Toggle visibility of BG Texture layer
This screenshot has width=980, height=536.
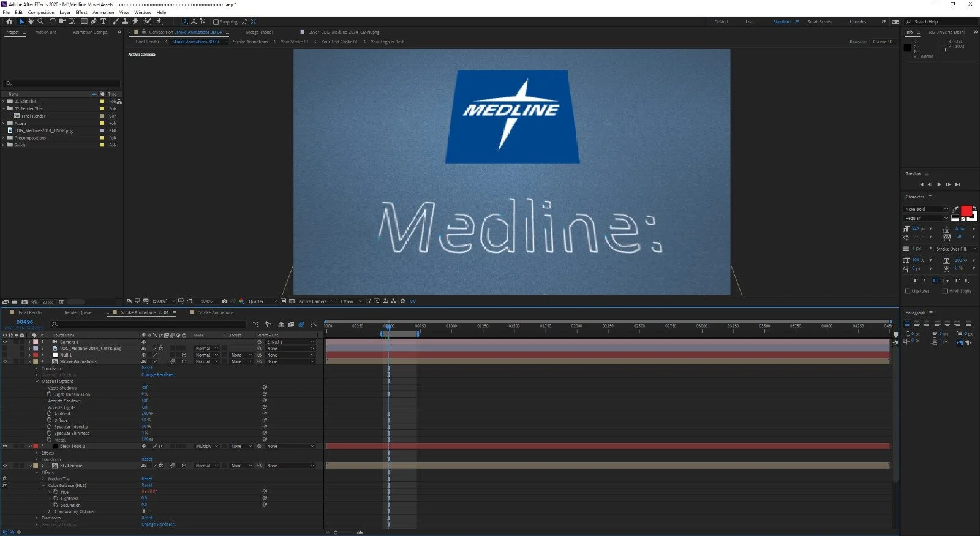pyautogui.click(x=5, y=466)
